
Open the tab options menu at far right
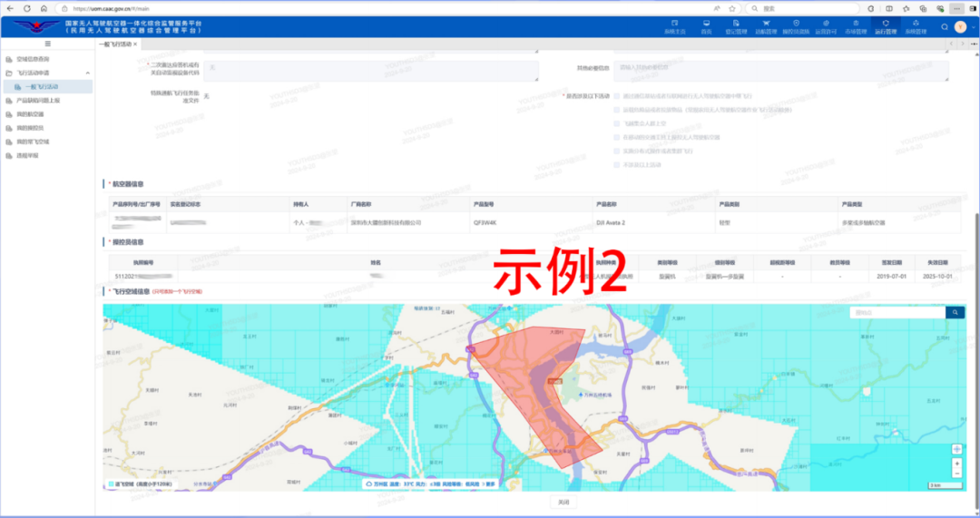point(971,44)
